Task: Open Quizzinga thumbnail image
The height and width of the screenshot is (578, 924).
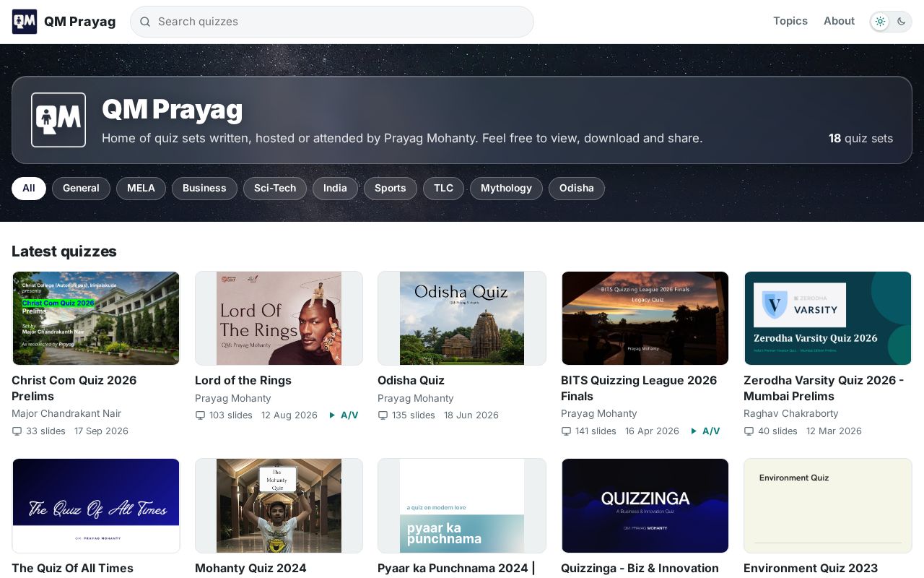Action: tap(645, 506)
